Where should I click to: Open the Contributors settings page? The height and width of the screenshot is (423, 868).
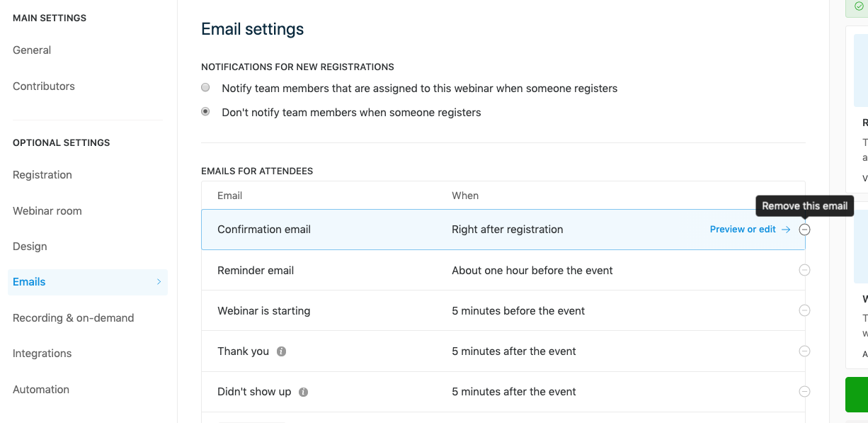(44, 86)
